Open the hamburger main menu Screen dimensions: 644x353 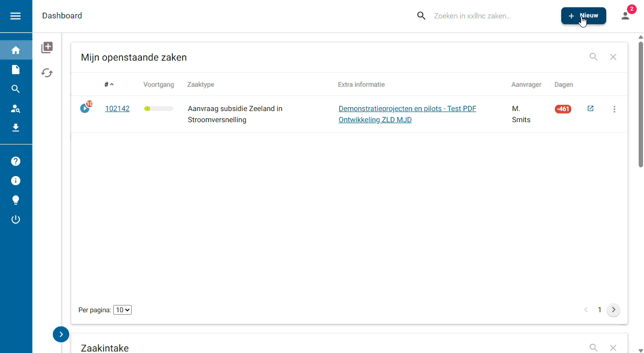coord(15,16)
